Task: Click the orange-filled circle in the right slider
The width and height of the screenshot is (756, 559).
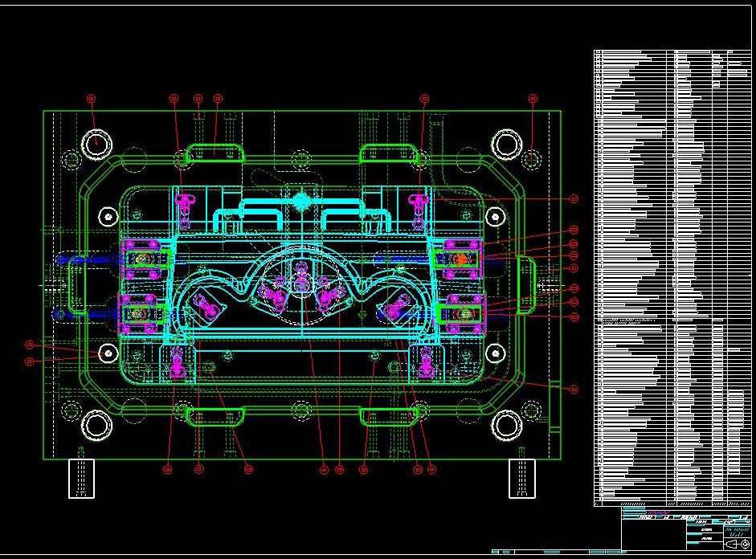Action: coord(461,259)
